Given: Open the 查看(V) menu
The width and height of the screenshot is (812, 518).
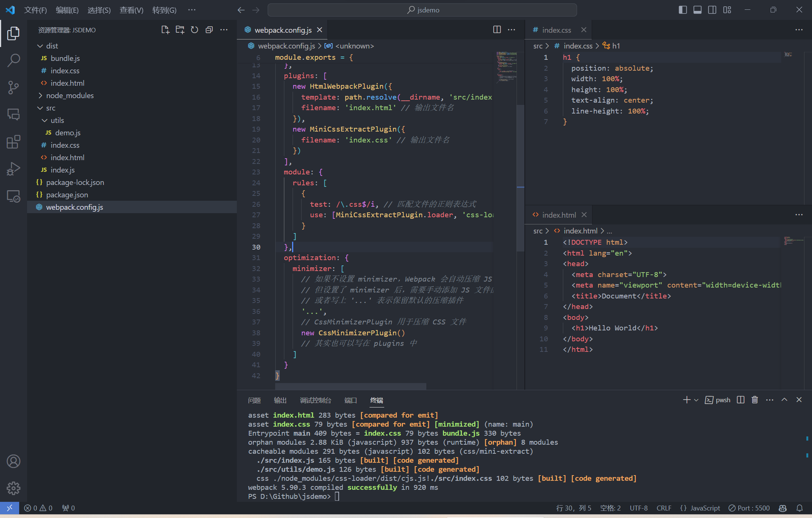Looking at the screenshot, I should click(131, 10).
